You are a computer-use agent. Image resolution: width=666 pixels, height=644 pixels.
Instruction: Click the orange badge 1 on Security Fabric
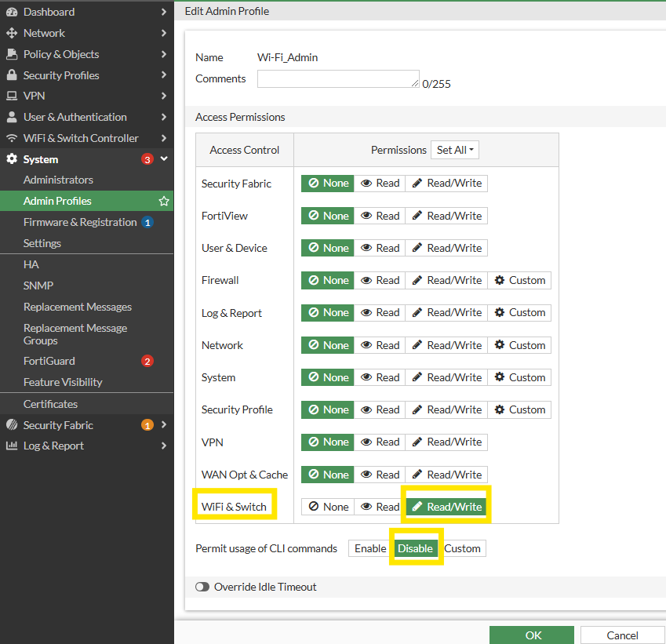[x=147, y=425]
